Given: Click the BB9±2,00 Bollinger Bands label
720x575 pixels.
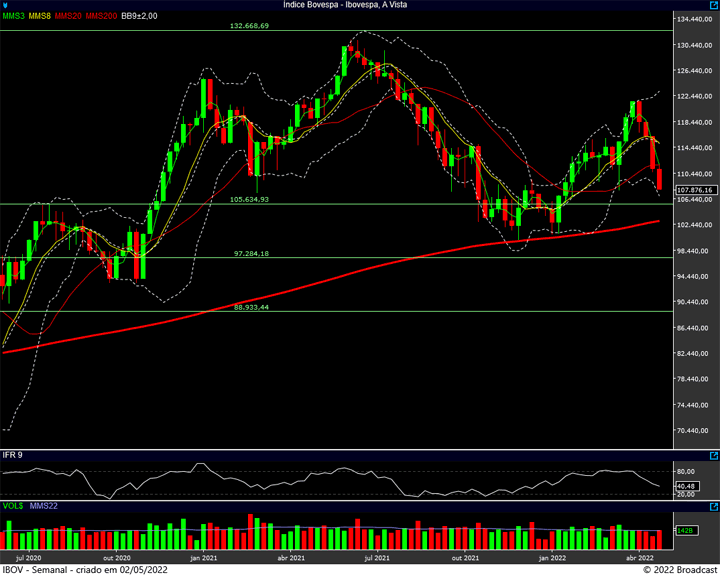Looking at the screenshot, I should 140,17.
